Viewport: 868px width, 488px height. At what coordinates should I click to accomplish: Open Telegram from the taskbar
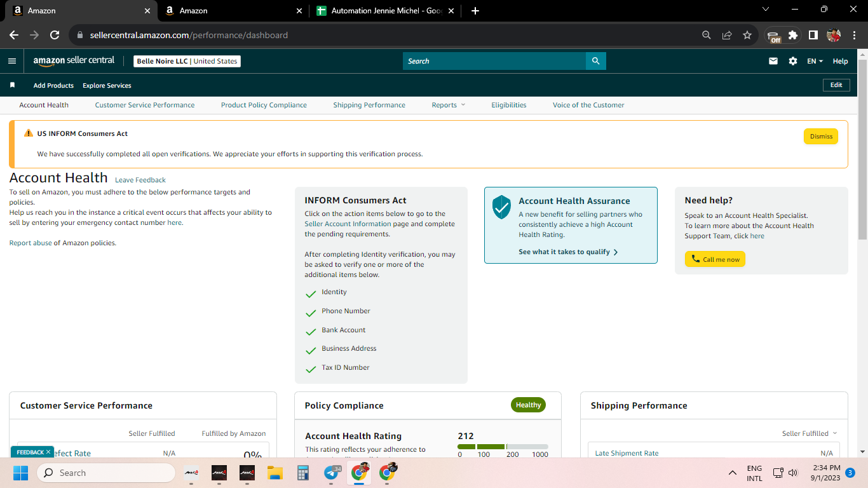click(332, 473)
